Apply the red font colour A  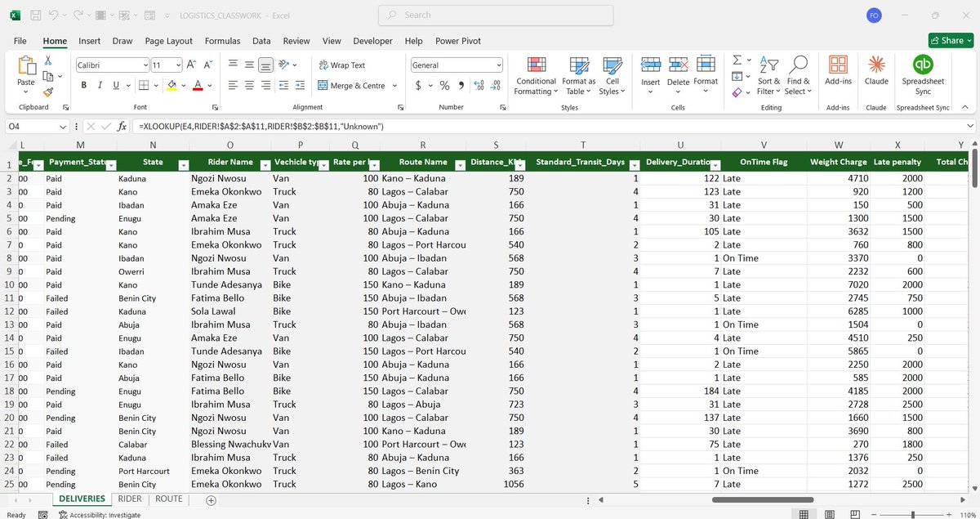click(198, 85)
